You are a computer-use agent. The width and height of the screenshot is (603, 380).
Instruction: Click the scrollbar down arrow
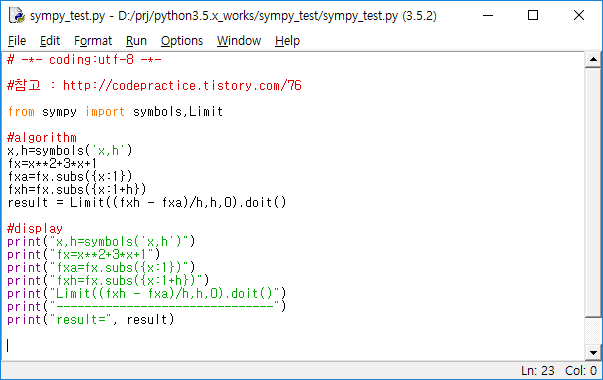593,352
